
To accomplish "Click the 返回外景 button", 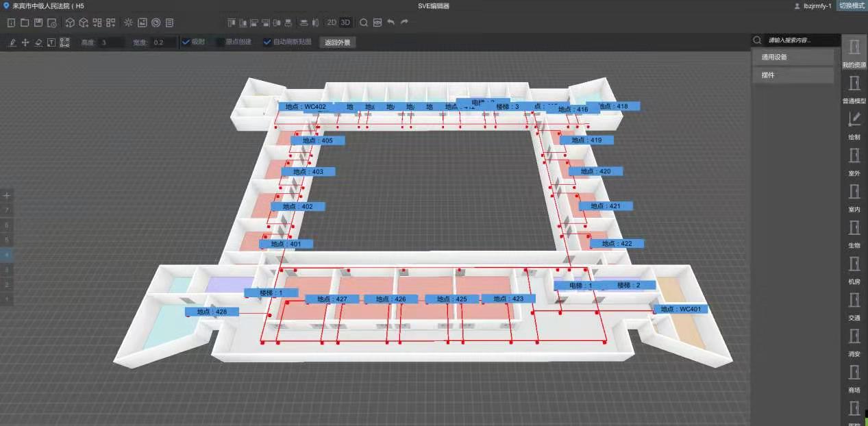I will coord(337,42).
